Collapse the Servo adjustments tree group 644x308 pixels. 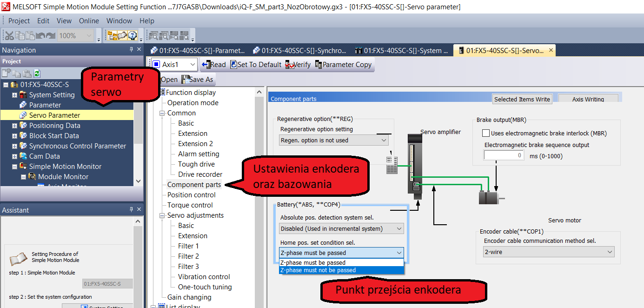tap(162, 215)
